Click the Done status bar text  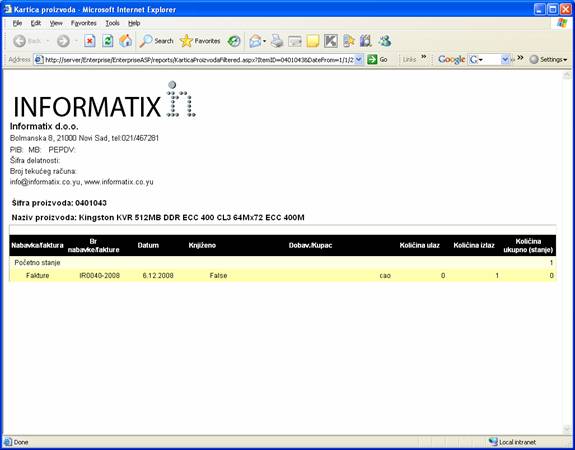pos(21,442)
